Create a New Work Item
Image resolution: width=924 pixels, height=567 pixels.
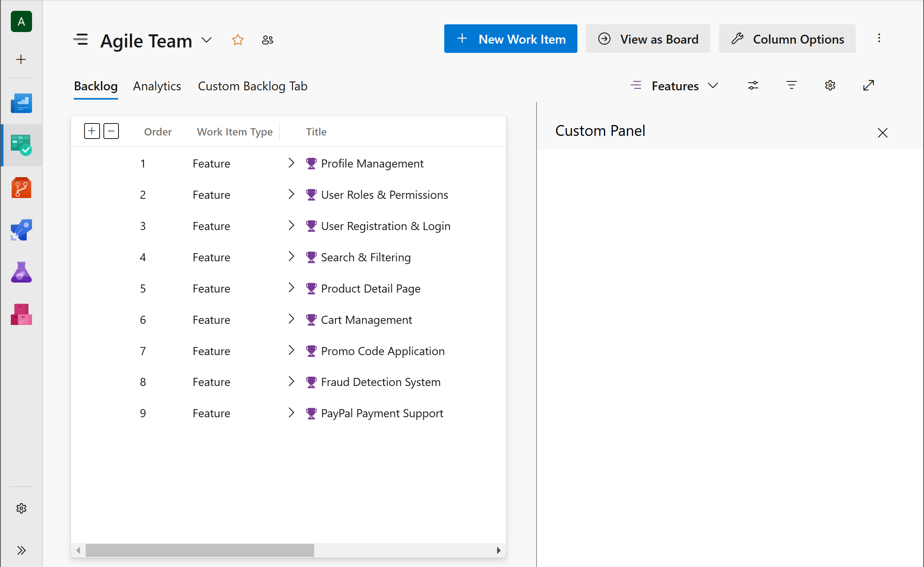pyautogui.click(x=510, y=39)
